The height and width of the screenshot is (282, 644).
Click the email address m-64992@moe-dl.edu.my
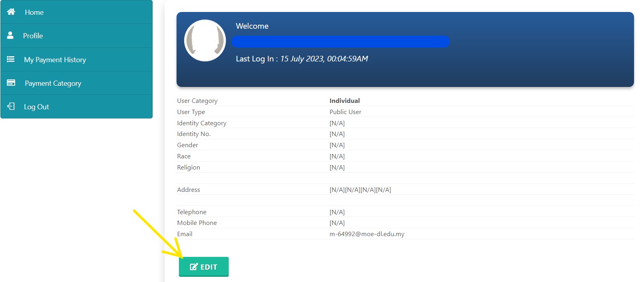(367, 234)
